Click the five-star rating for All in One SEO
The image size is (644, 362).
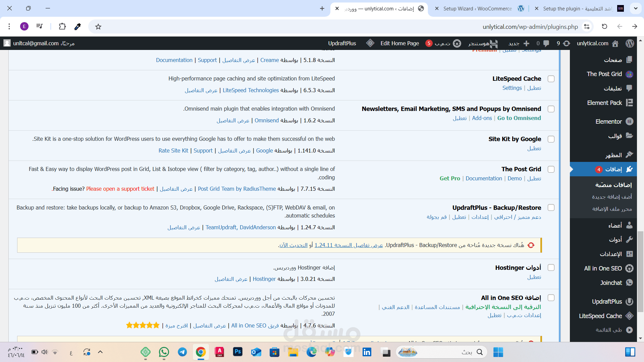click(143, 325)
